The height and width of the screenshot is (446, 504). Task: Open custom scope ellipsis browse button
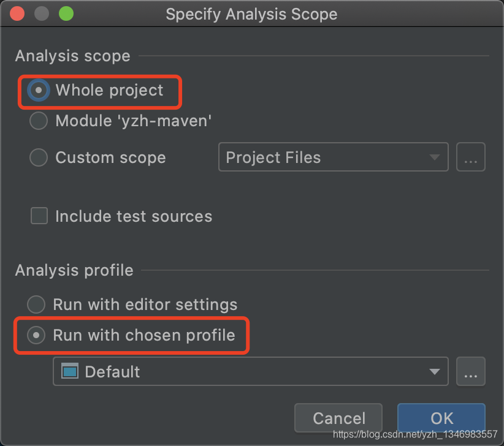470,157
